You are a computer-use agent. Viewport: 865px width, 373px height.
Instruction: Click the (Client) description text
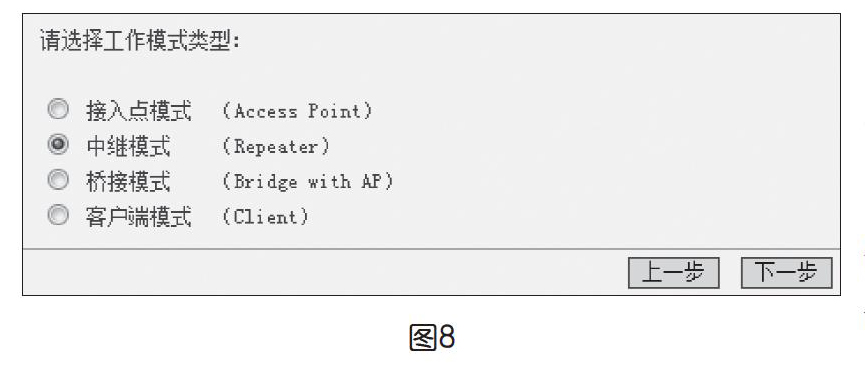[265, 216]
